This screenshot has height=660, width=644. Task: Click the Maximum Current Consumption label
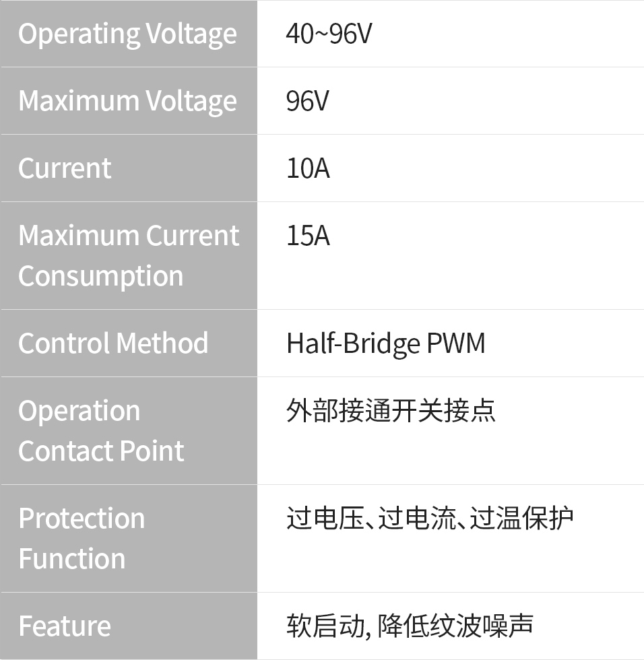(x=128, y=255)
